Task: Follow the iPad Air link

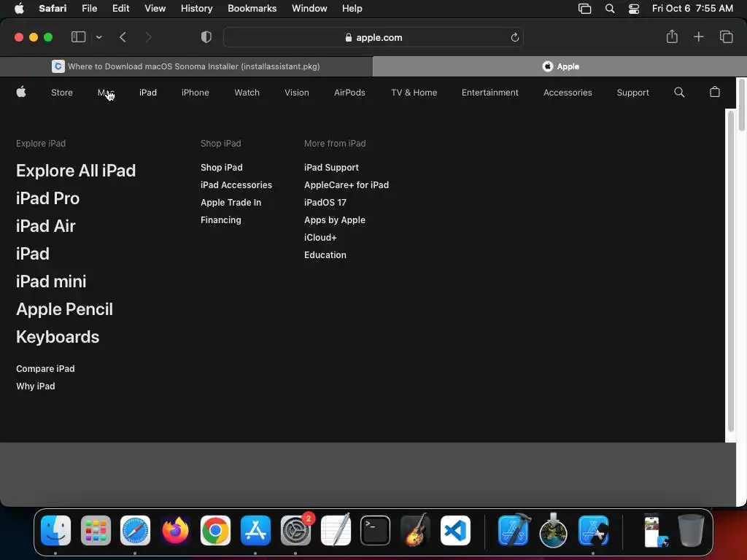Action: (x=46, y=226)
